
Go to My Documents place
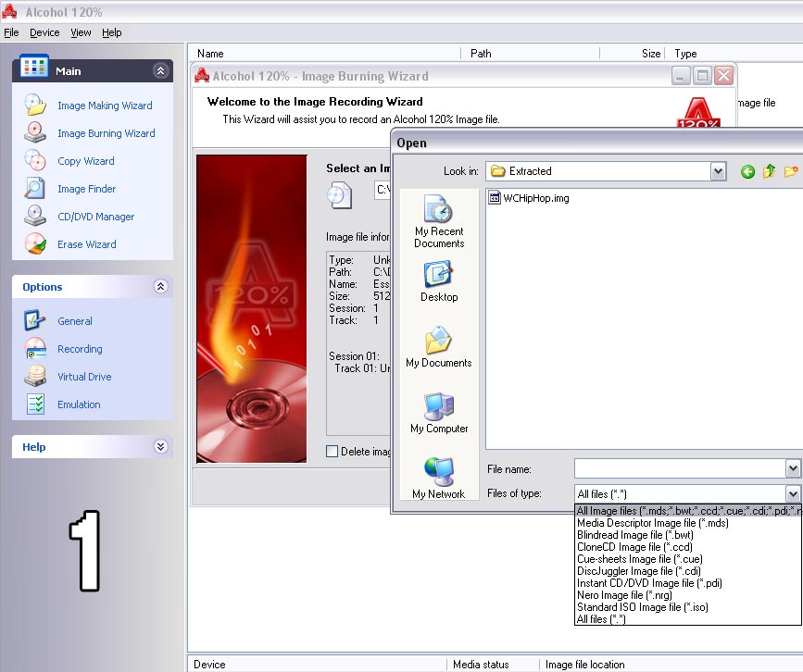pyautogui.click(x=439, y=347)
